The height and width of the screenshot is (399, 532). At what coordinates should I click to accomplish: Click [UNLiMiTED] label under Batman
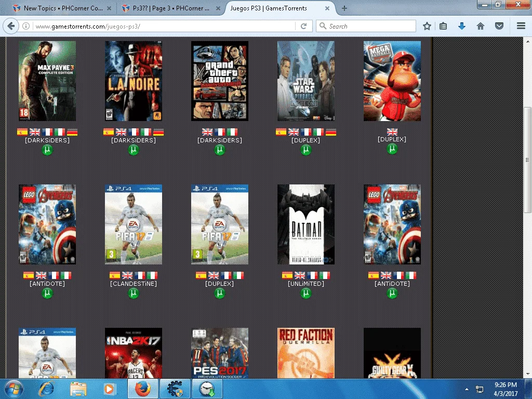[305, 284]
